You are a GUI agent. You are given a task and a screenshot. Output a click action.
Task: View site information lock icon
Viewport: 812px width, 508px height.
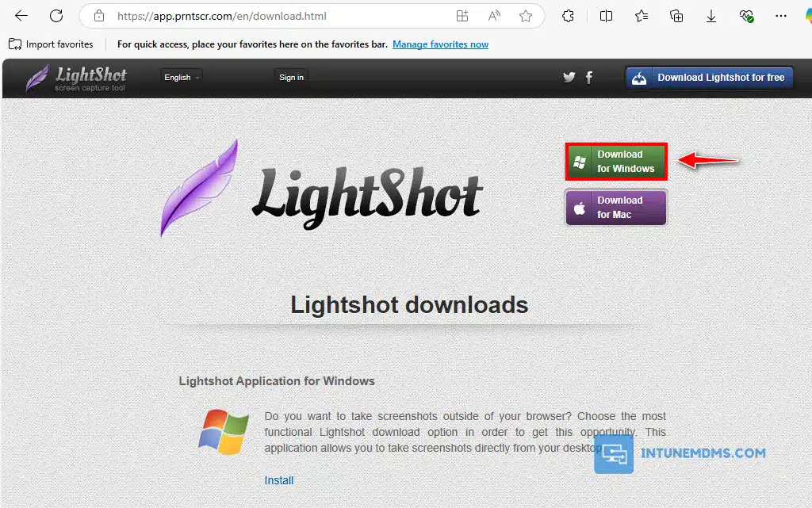[x=99, y=16]
